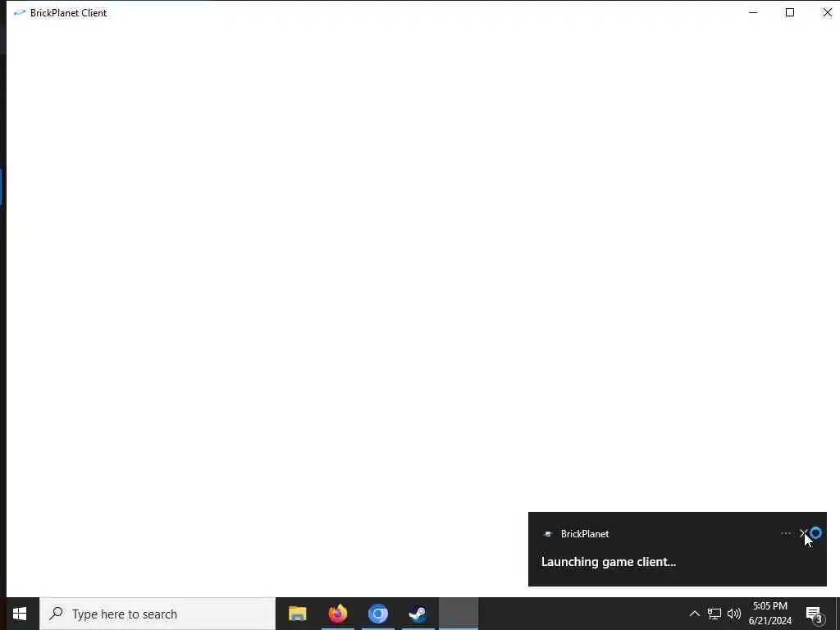Open network status tray icon
840x630 pixels.
[714, 614]
